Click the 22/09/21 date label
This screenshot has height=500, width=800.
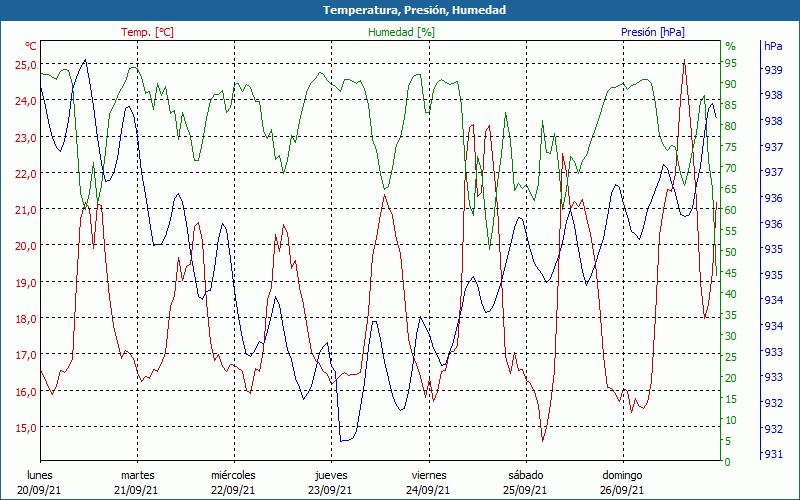coord(233,491)
